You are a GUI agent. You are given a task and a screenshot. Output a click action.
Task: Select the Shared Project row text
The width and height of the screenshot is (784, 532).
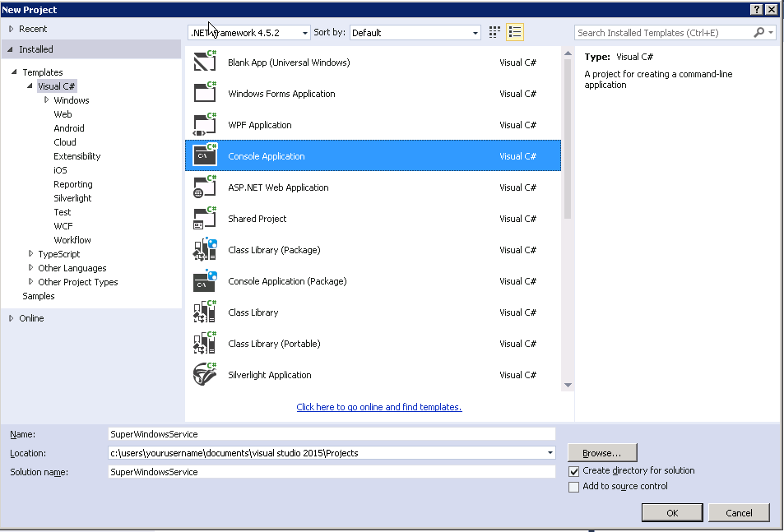[257, 219]
